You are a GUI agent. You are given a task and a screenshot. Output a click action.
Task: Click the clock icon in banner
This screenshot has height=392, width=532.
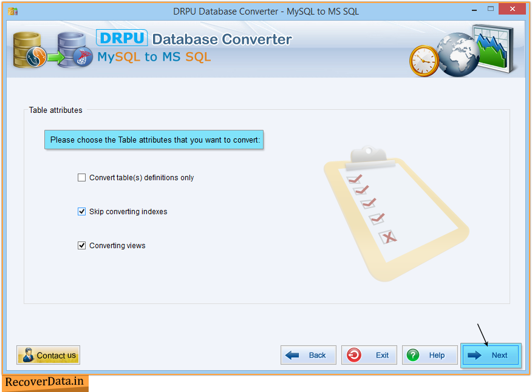(424, 61)
